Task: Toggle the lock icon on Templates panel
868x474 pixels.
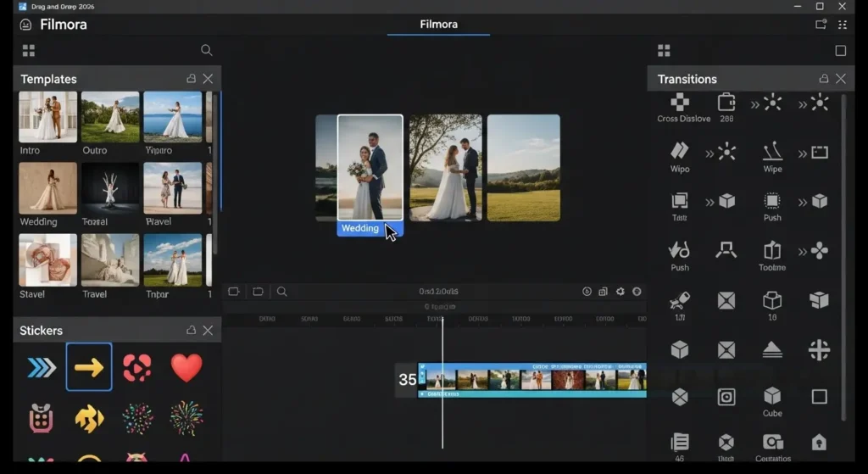Action: pos(191,79)
